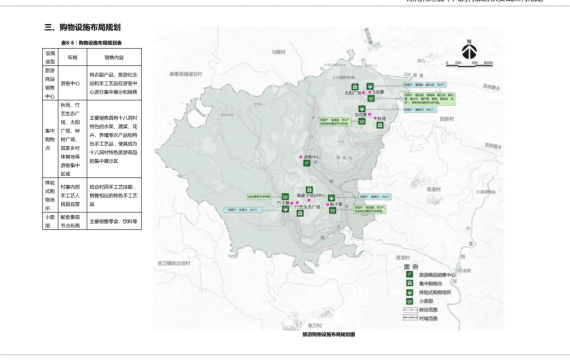This screenshot has height=360, width=570.
Task: Click the legend icon for 旅游商品销售中心
Action: coord(410,274)
